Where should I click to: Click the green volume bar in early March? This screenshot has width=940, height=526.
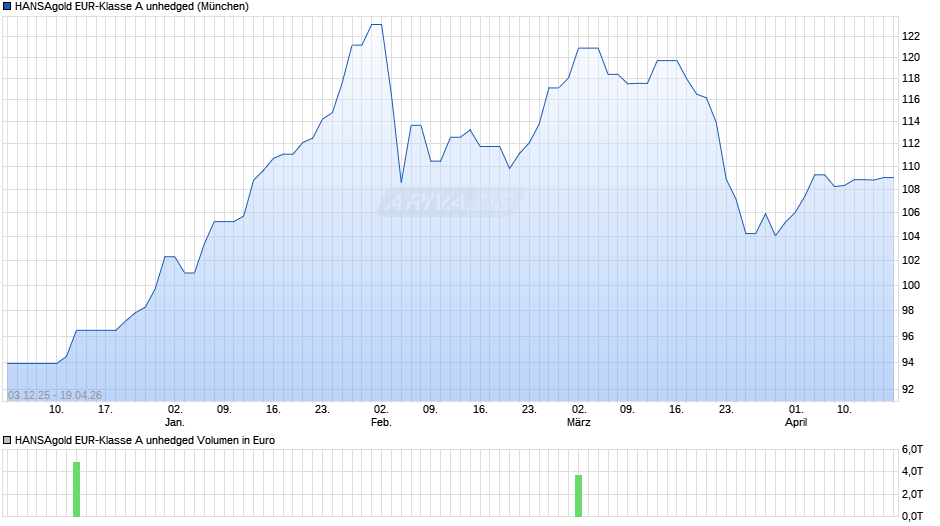point(579,495)
